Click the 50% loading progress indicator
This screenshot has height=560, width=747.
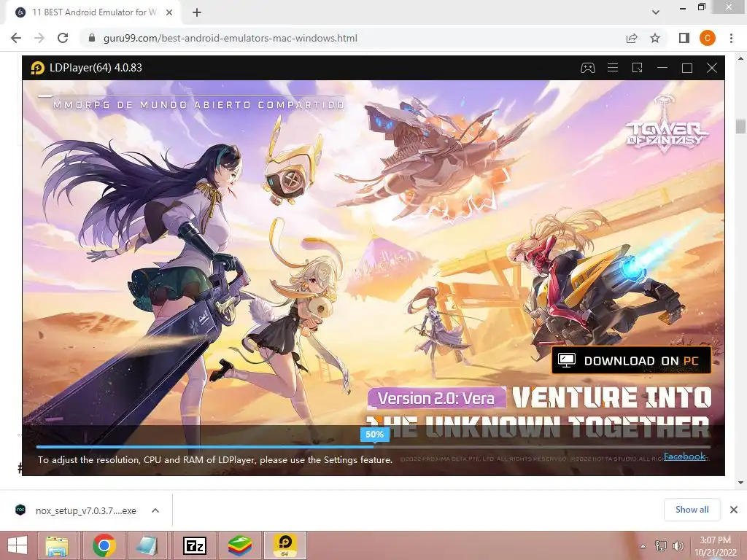[374, 435]
